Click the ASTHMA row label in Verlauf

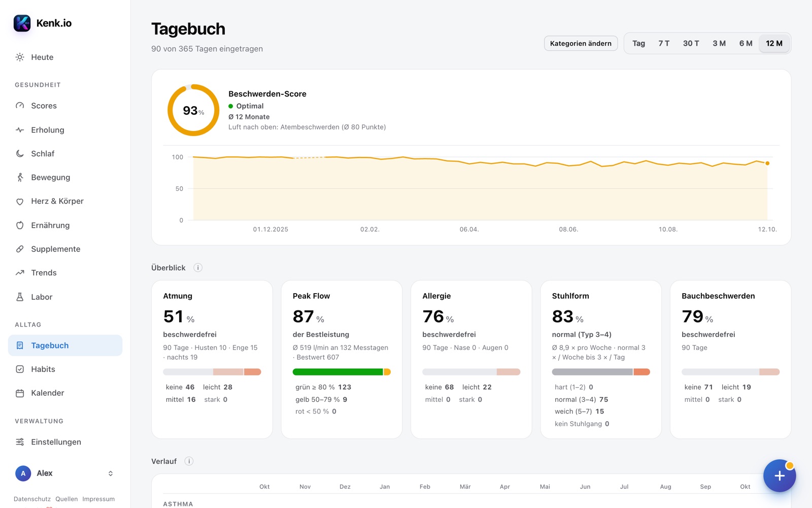pyautogui.click(x=178, y=504)
